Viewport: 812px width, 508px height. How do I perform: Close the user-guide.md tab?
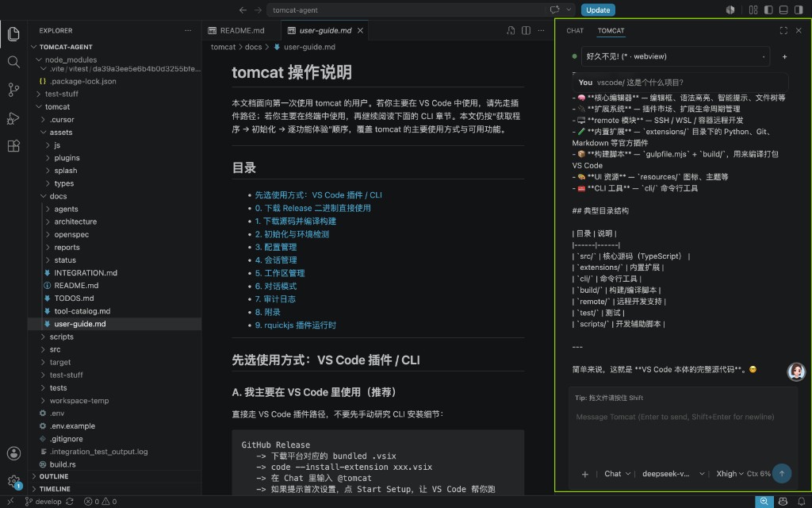click(361, 31)
